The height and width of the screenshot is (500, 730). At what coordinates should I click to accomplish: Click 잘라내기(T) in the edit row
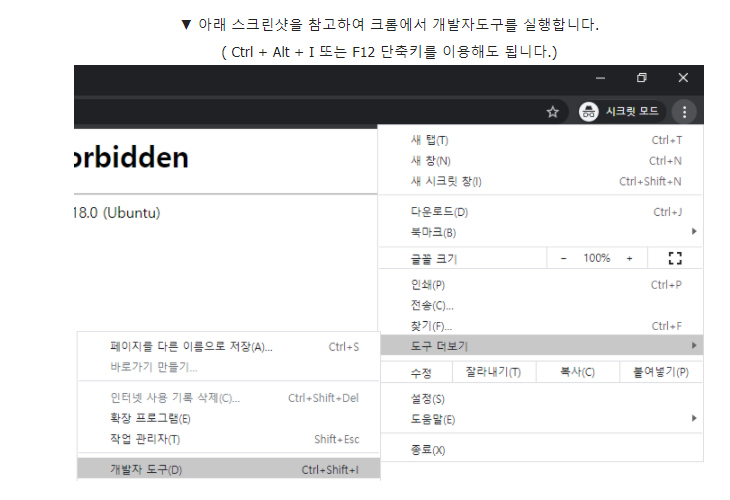click(493, 372)
